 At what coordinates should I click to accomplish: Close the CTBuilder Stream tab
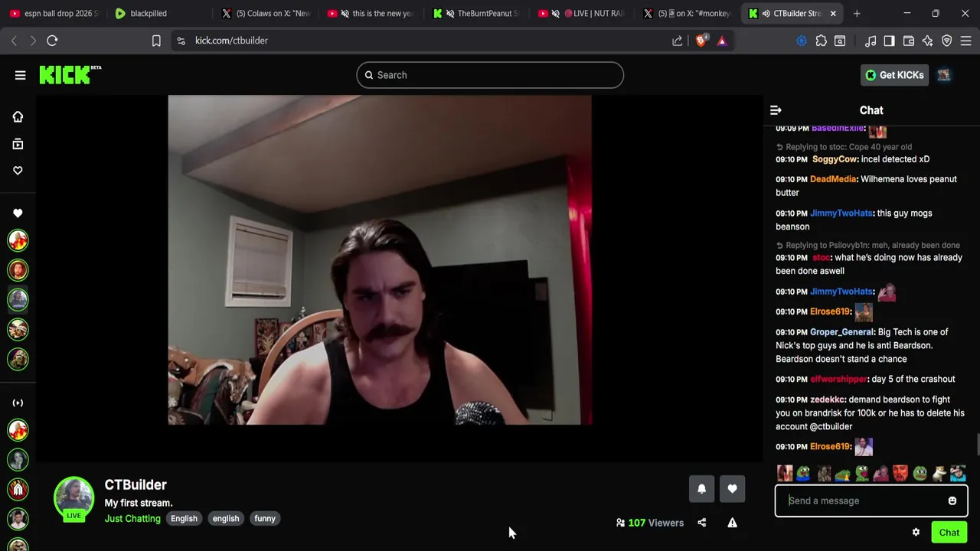(x=833, y=13)
